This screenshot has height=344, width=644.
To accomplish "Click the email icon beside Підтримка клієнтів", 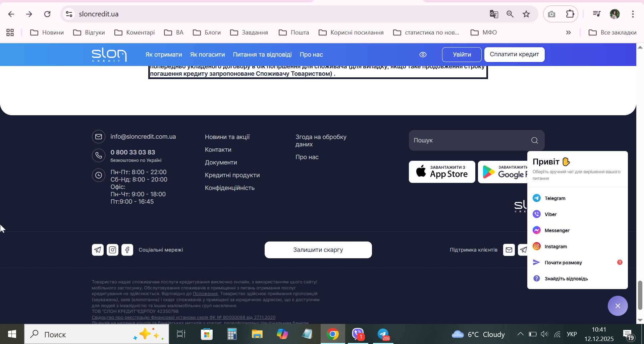I will click(x=509, y=250).
